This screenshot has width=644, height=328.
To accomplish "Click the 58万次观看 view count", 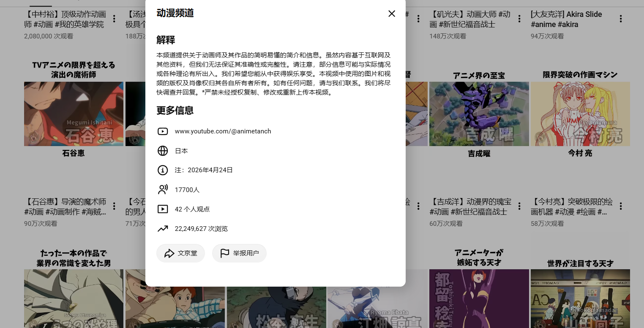I will 547,224.
